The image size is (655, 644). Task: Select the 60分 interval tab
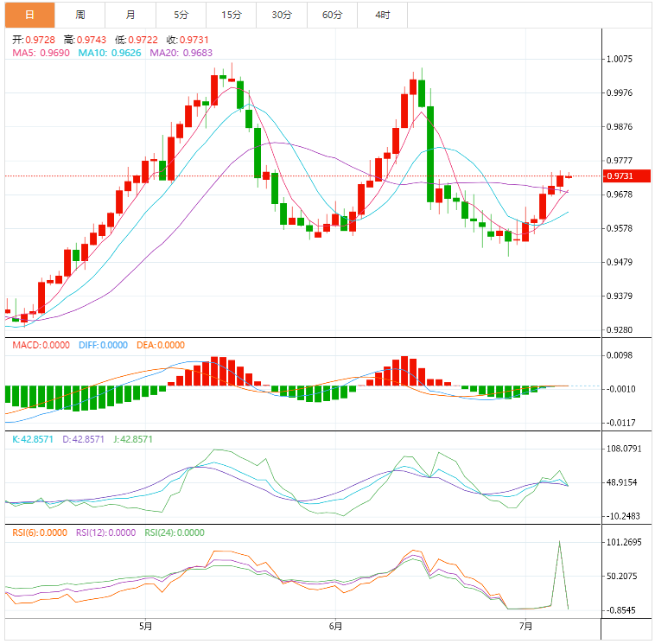pyautogui.click(x=332, y=15)
